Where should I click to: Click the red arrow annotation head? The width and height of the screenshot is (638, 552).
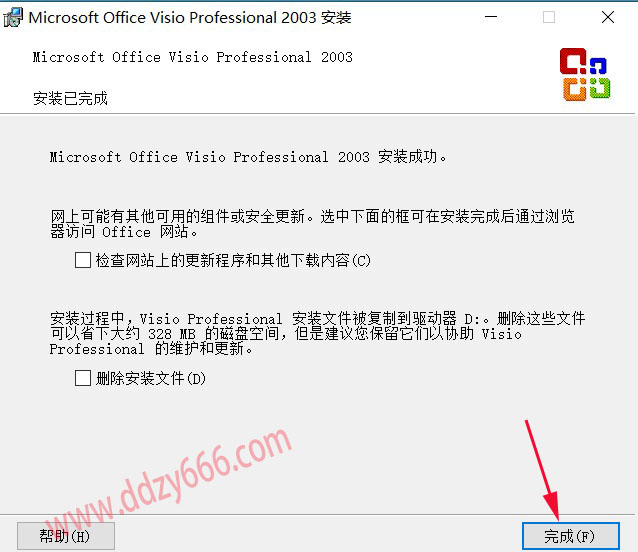coord(552,506)
